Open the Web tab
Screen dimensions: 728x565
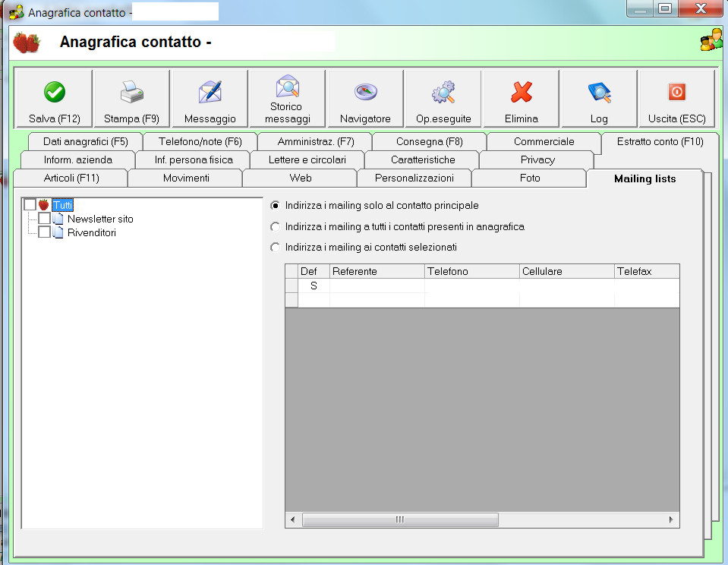301,178
